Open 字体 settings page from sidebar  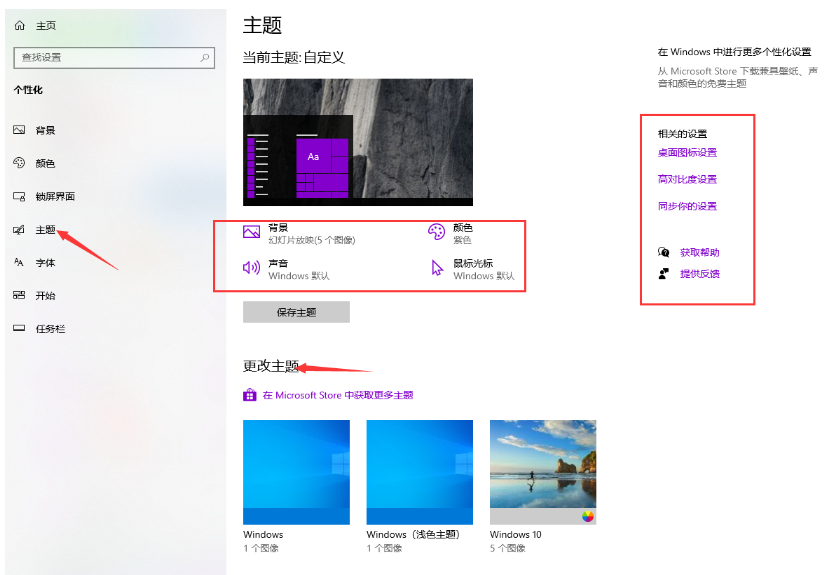45,262
